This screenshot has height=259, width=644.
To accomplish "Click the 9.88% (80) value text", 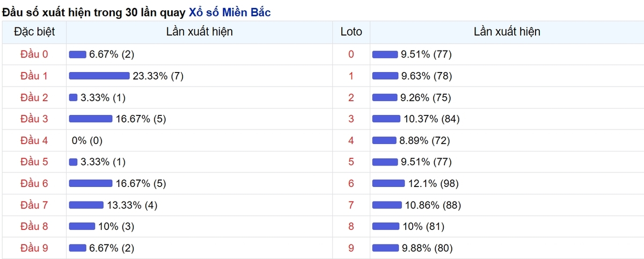I will 427,248.
